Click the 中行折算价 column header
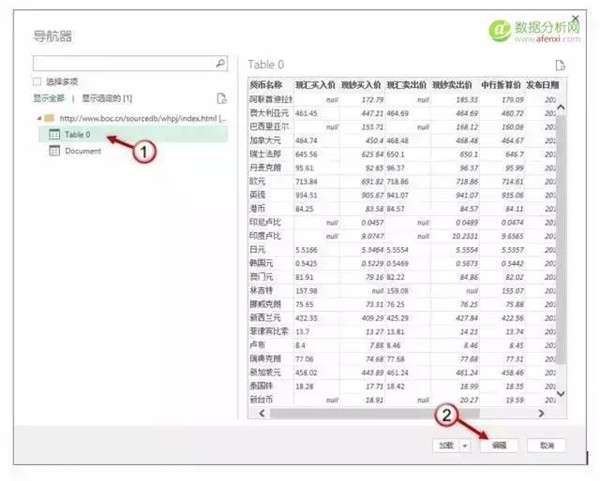 (x=501, y=85)
